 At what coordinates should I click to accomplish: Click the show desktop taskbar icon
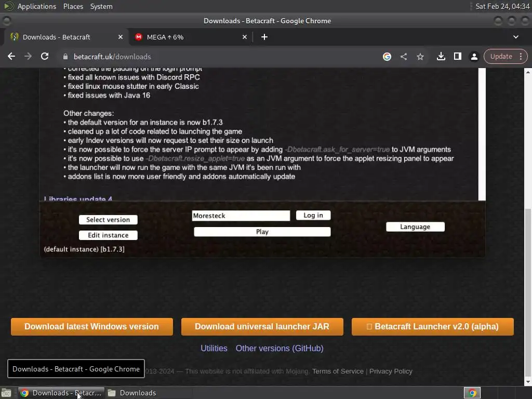point(6,393)
